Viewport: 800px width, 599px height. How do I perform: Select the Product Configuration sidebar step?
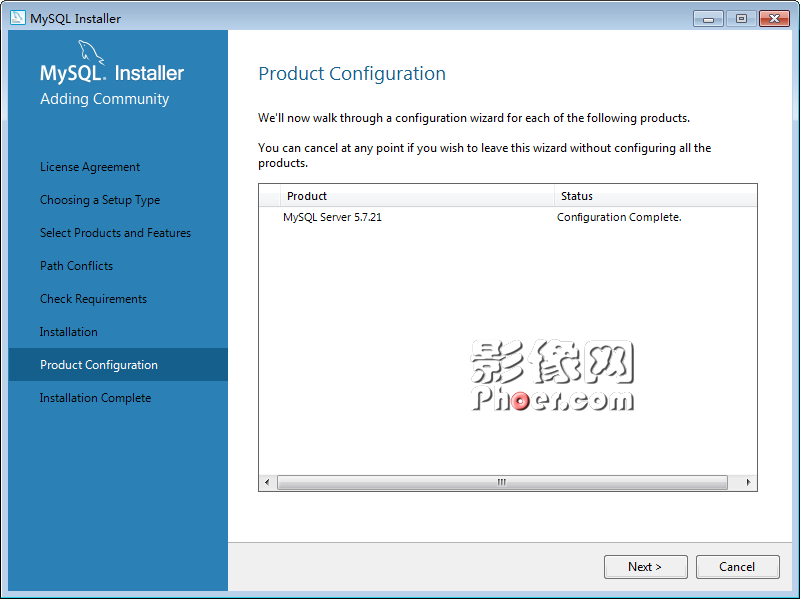coord(118,365)
